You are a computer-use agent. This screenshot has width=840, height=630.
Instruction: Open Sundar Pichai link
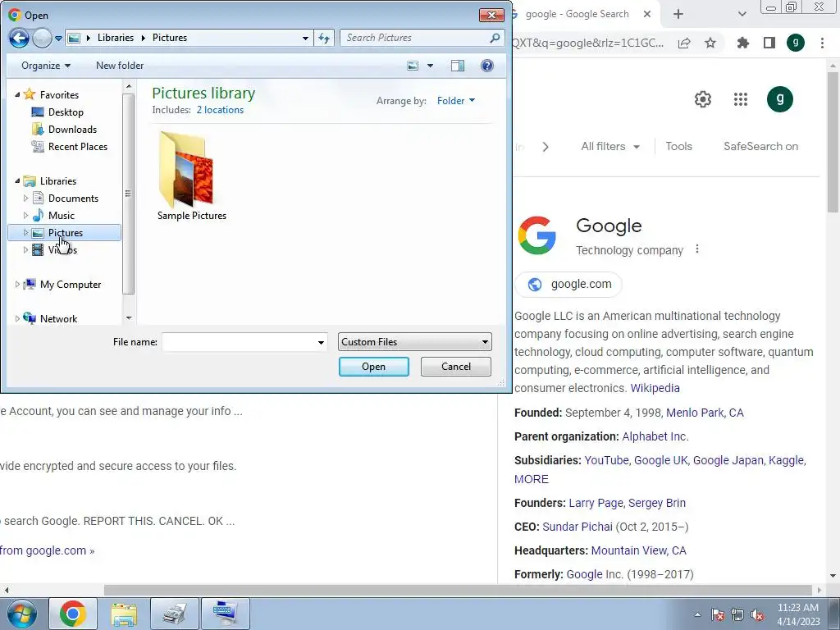[x=577, y=527]
